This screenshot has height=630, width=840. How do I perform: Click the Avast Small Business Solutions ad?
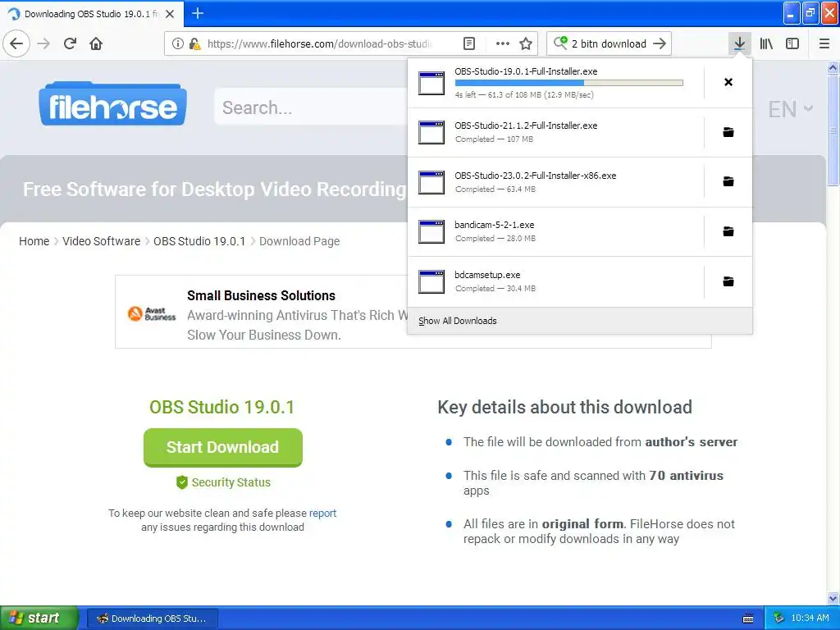click(x=261, y=312)
